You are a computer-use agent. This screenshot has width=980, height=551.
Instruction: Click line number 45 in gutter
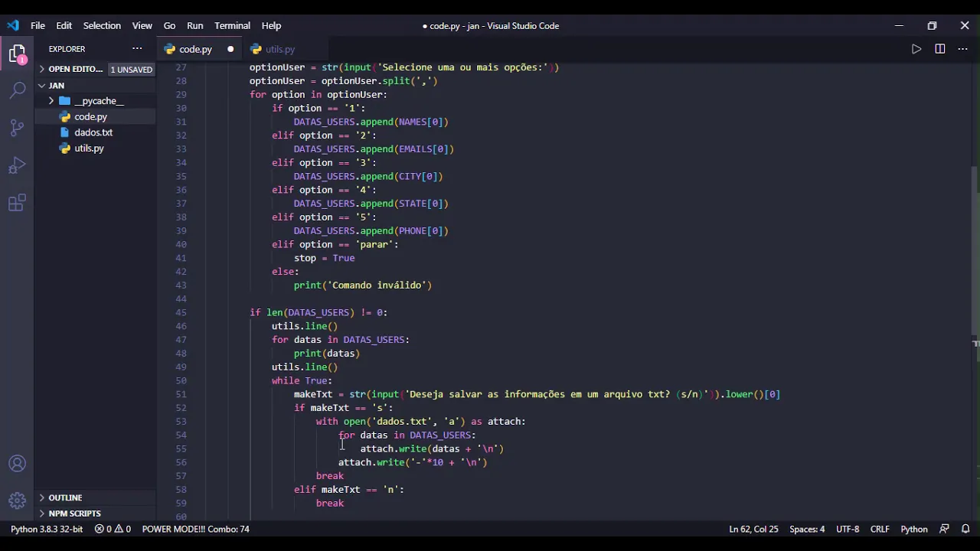click(181, 312)
